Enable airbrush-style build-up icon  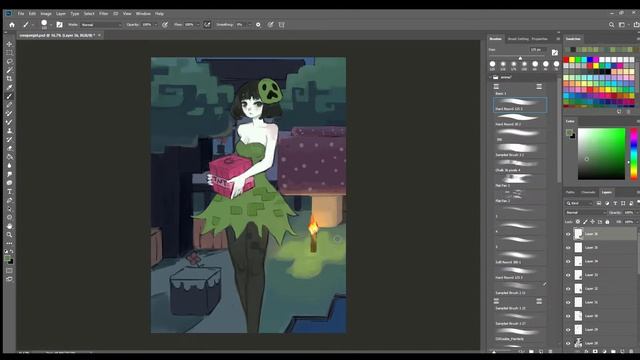(207, 24)
